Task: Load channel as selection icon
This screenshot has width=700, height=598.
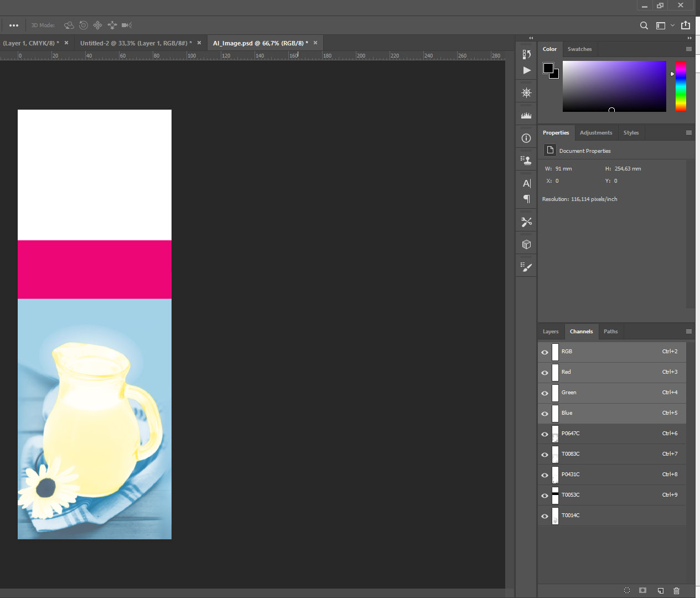Action: (627, 591)
